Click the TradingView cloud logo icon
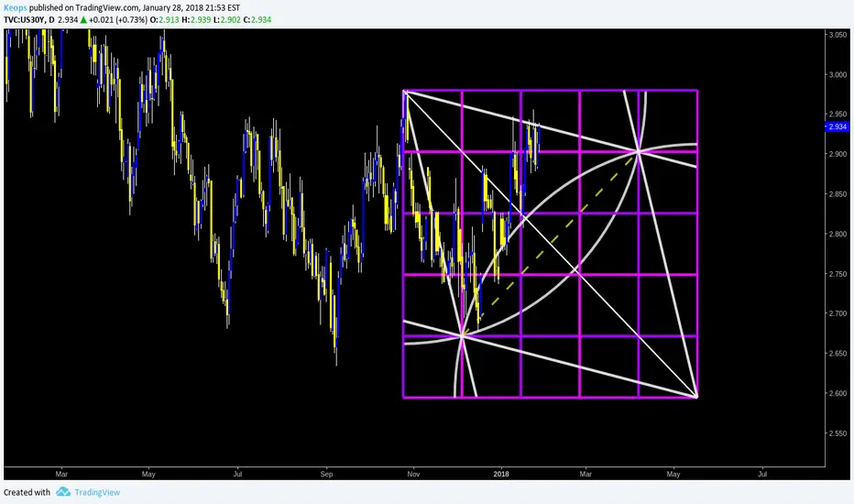854x504 pixels. click(63, 491)
